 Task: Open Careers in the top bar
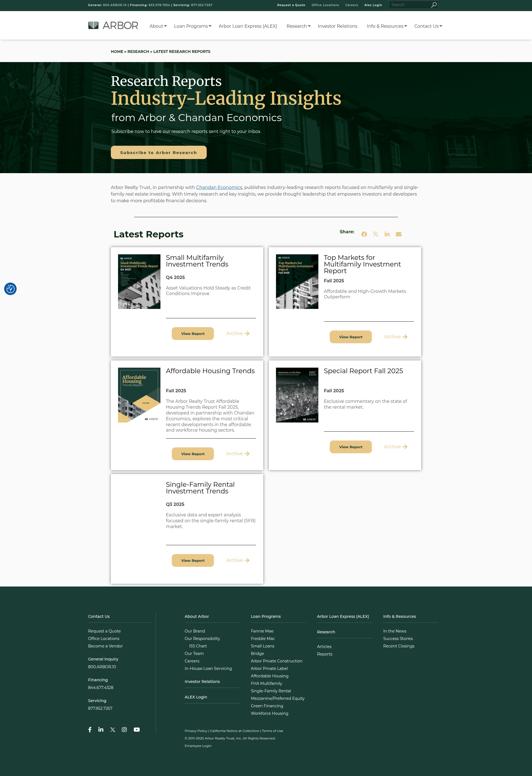[351, 5]
